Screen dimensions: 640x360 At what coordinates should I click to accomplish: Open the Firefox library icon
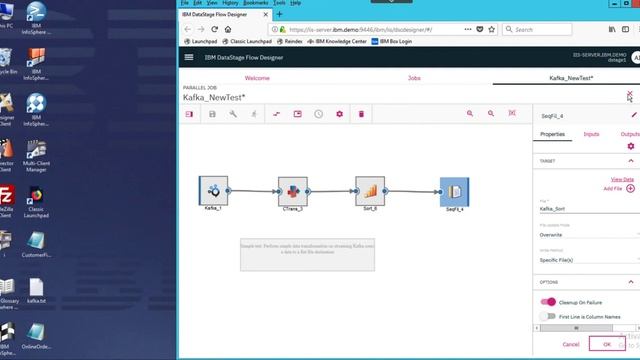click(612, 29)
